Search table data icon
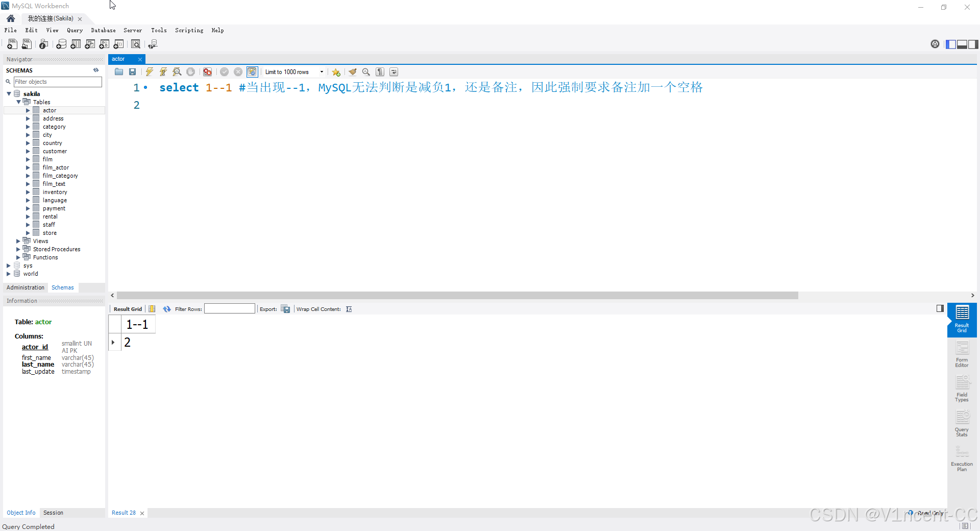The image size is (980, 531). (136, 44)
